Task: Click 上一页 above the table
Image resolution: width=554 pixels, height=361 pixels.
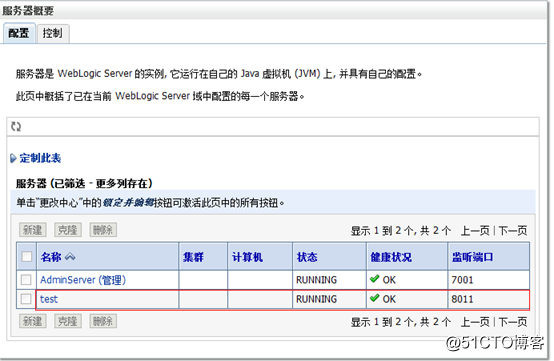Action: point(475,231)
